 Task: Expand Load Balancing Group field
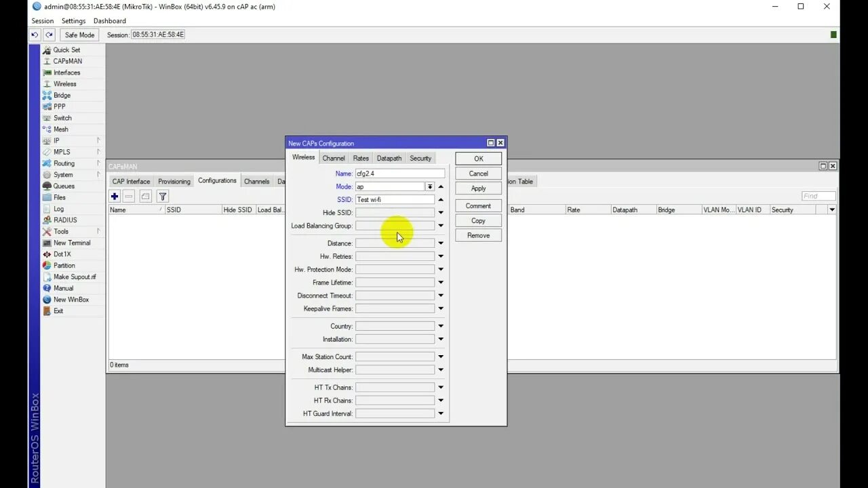click(x=441, y=226)
